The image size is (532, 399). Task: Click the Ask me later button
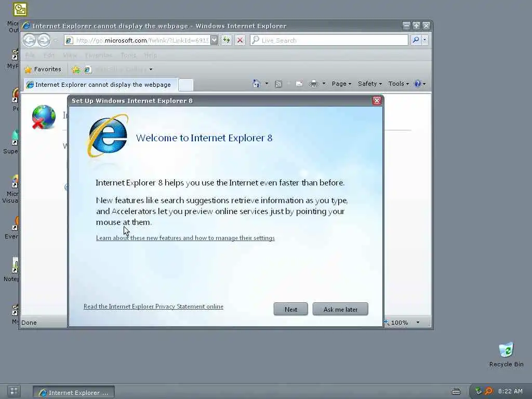point(340,309)
